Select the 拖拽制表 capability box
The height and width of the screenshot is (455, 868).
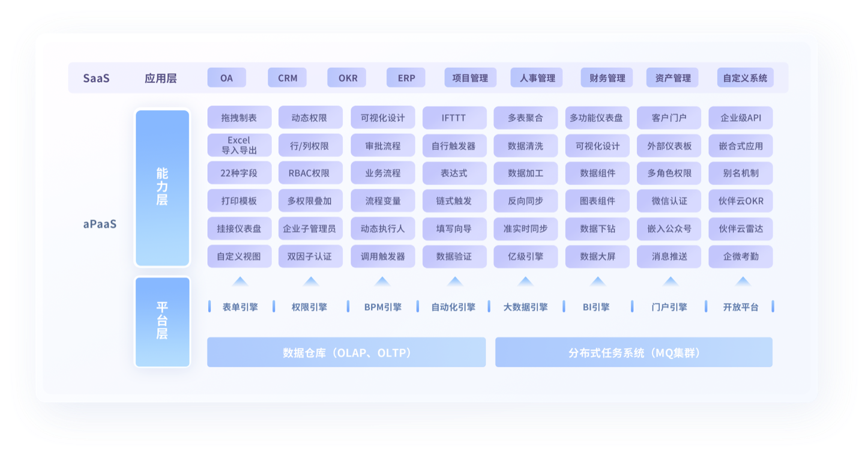point(239,118)
